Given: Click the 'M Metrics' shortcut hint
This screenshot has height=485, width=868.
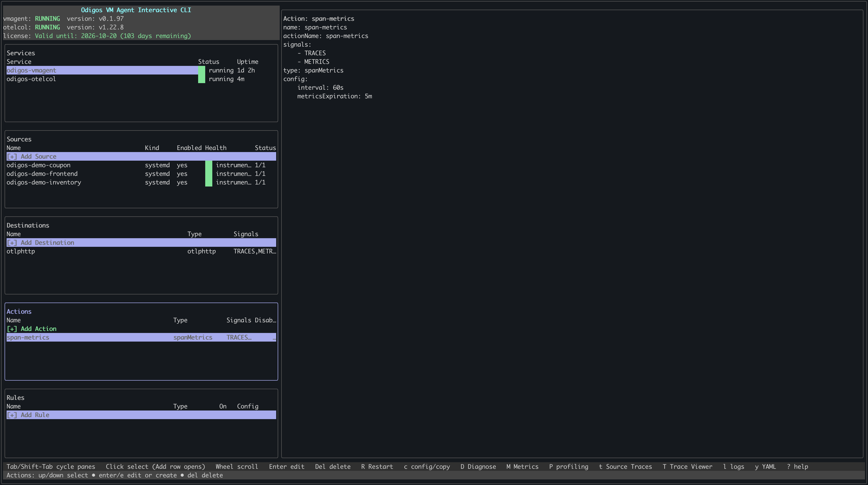Looking at the screenshot, I should (522, 467).
